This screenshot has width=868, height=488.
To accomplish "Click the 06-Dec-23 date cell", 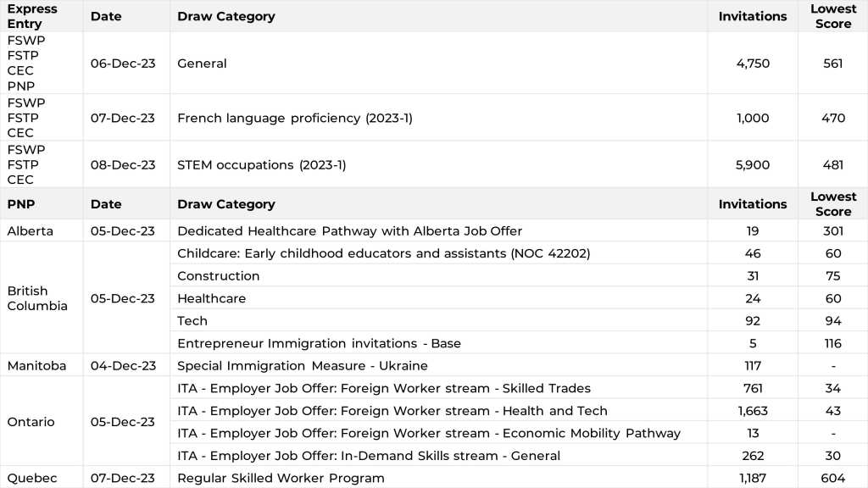I will tap(123, 64).
